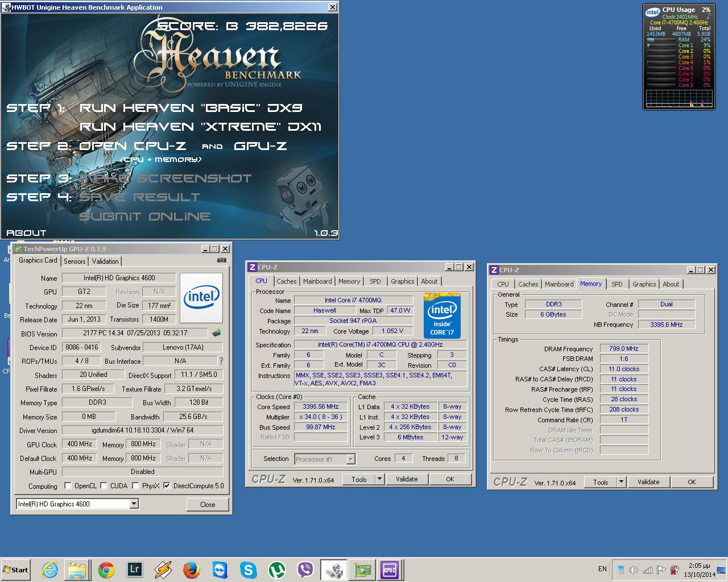Viewport: 728px width, 582px height.
Task: Click the Cores value field showing 4
Action: (403, 458)
